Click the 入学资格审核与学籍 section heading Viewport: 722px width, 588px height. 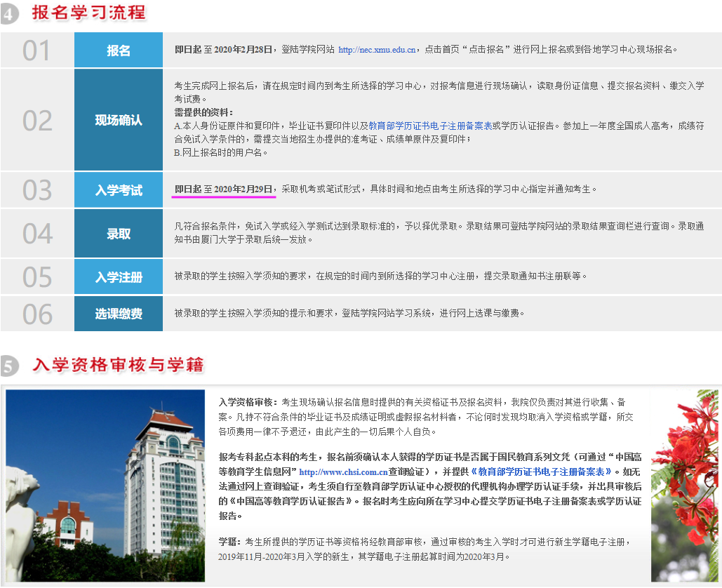pyautogui.click(x=119, y=365)
